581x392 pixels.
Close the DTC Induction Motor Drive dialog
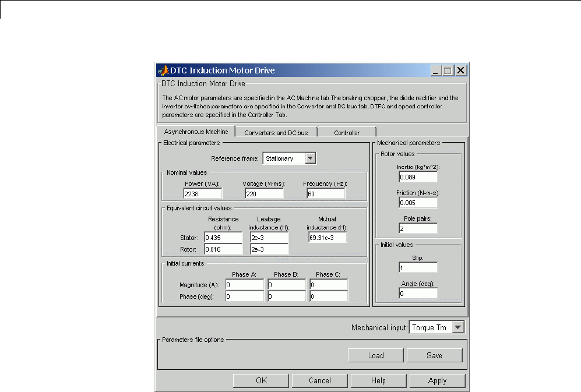460,70
